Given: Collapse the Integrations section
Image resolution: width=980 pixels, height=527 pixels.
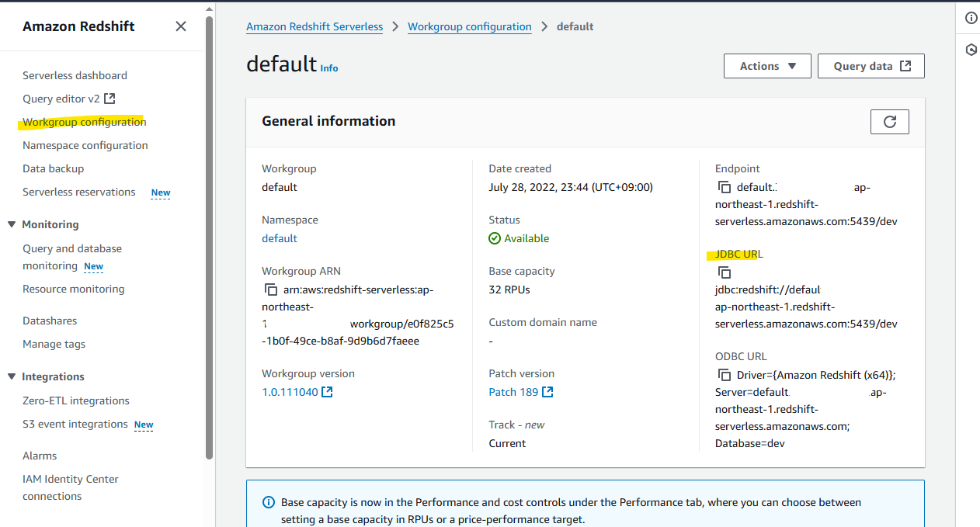Looking at the screenshot, I should (12, 376).
